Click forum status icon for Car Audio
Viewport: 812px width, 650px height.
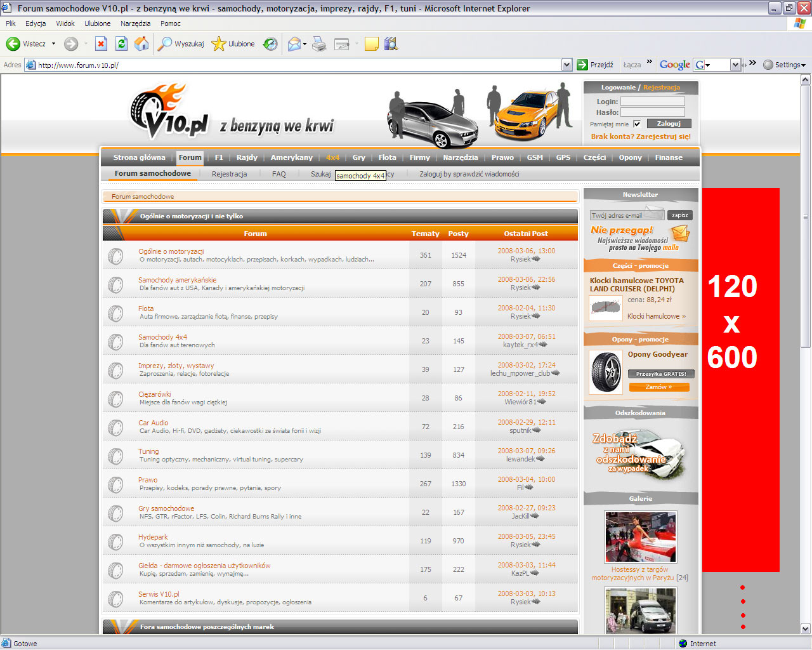coord(115,427)
